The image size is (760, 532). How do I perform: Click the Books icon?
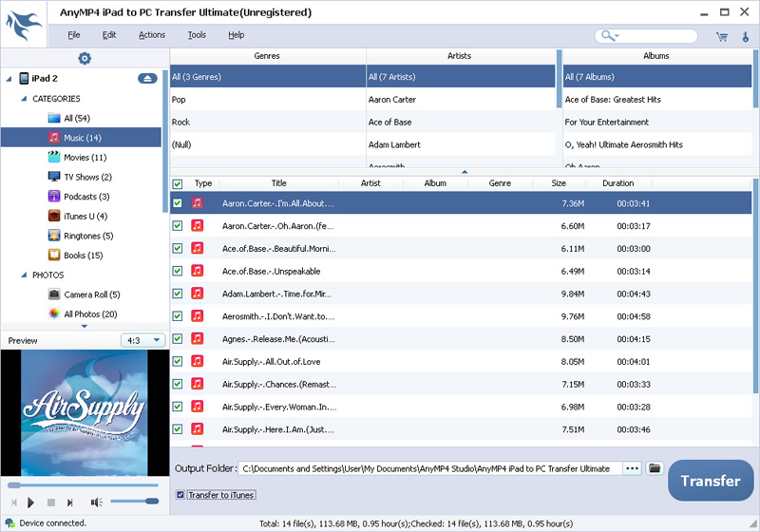coord(54,255)
